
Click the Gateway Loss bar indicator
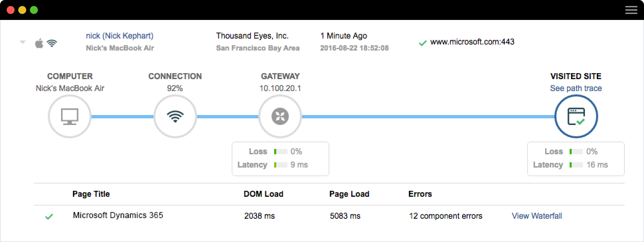coord(281,152)
